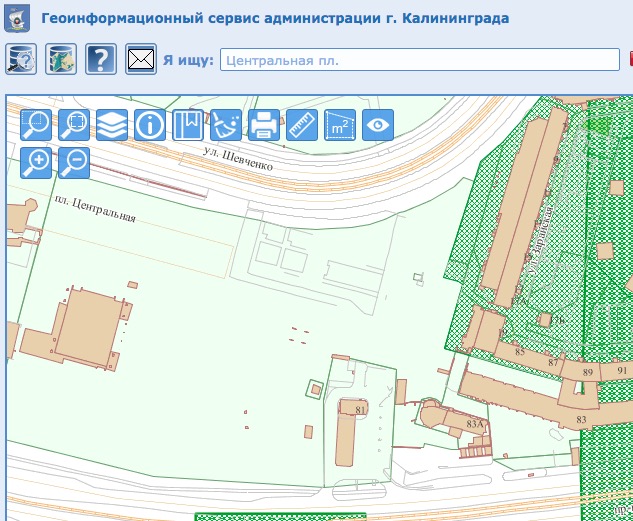Click building number 81 on the map
The image size is (633, 521).
(360, 410)
